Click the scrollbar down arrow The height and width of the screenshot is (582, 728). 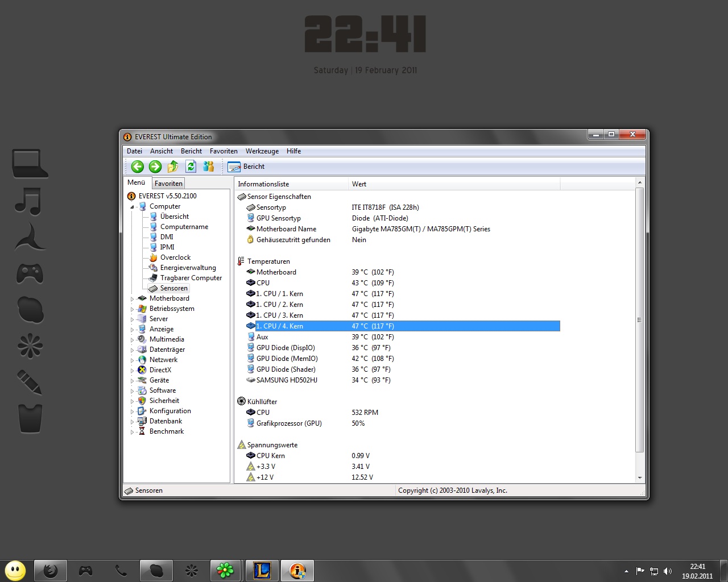tap(640, 478)
